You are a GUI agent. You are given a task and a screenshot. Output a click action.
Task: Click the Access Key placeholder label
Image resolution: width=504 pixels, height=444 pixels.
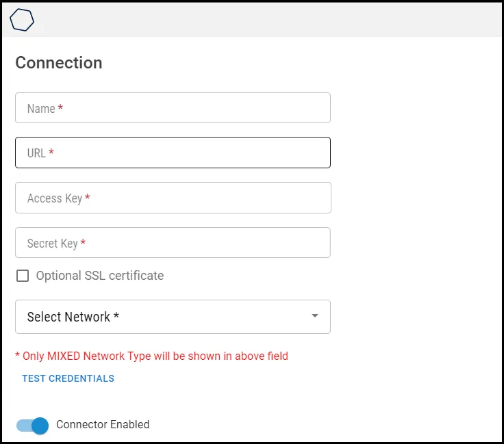55,198
